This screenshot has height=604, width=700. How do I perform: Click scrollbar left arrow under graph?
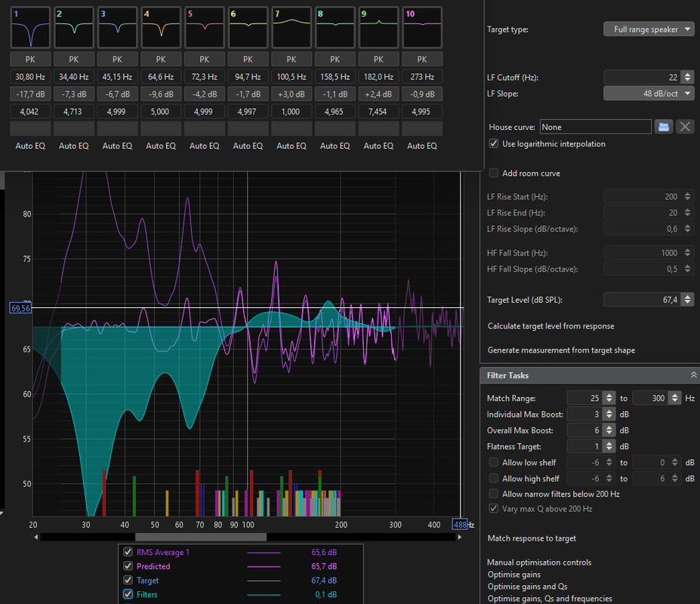36,537
